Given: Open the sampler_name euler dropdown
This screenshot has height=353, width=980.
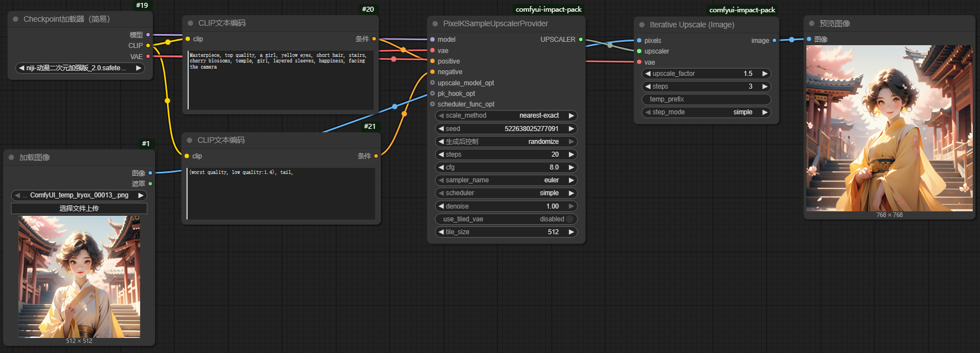Looking at the screenshot, I should point(506,180).
